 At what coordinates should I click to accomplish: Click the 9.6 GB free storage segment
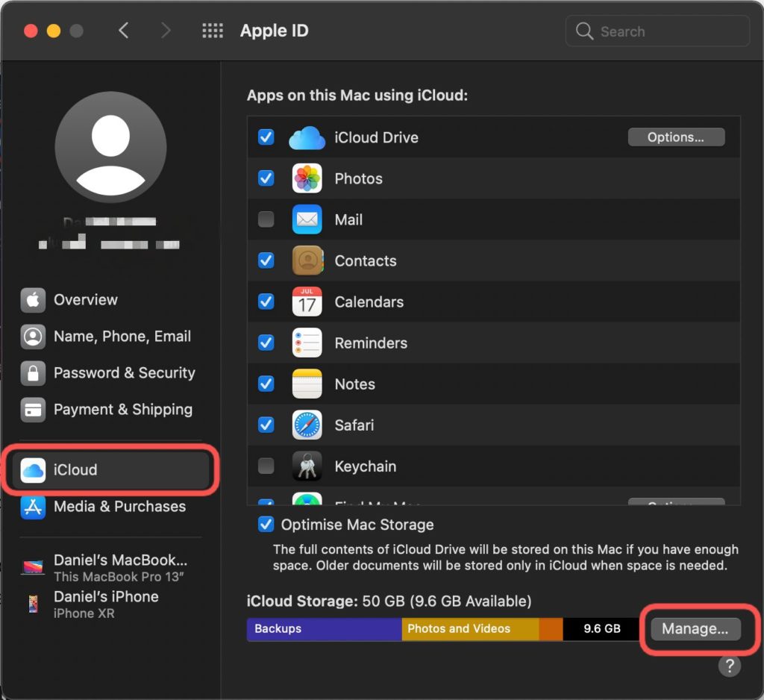[602, 629]
